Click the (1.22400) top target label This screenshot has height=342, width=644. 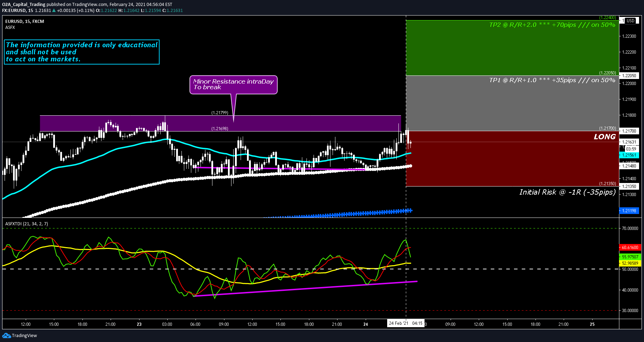pyautogui.click(x=608, y=18)
